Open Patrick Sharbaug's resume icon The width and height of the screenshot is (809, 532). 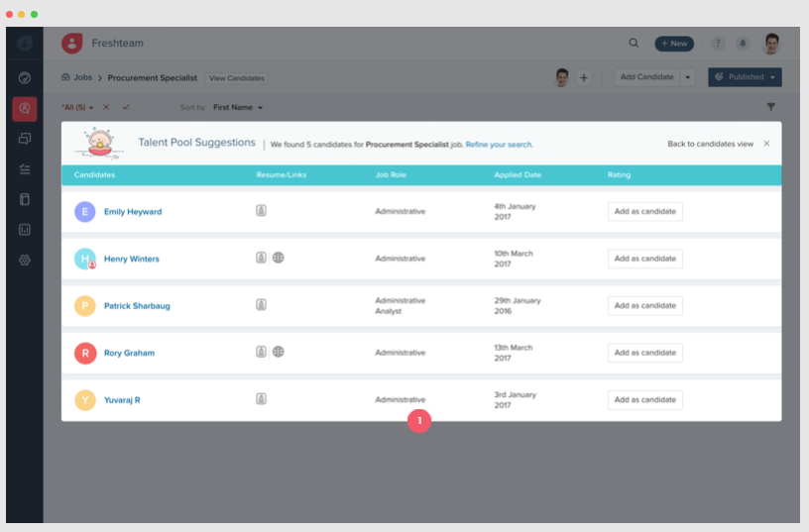coord(261,305)
